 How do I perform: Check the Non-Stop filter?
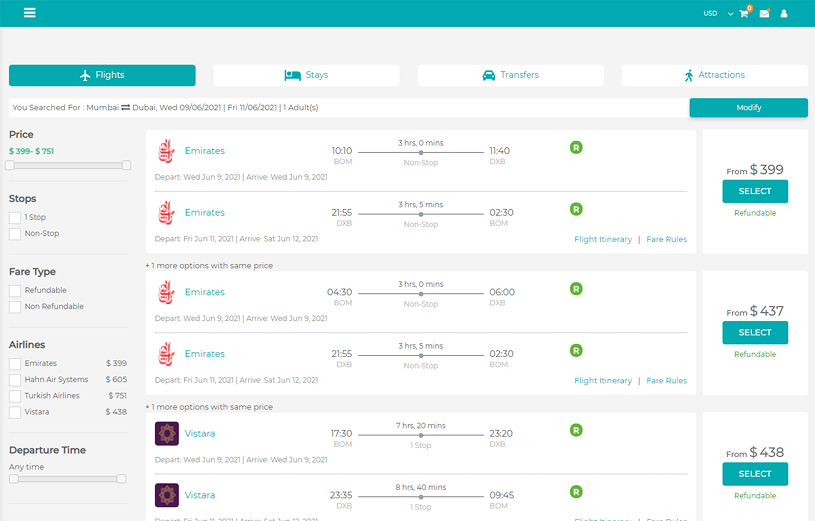(x=15, y=234)
